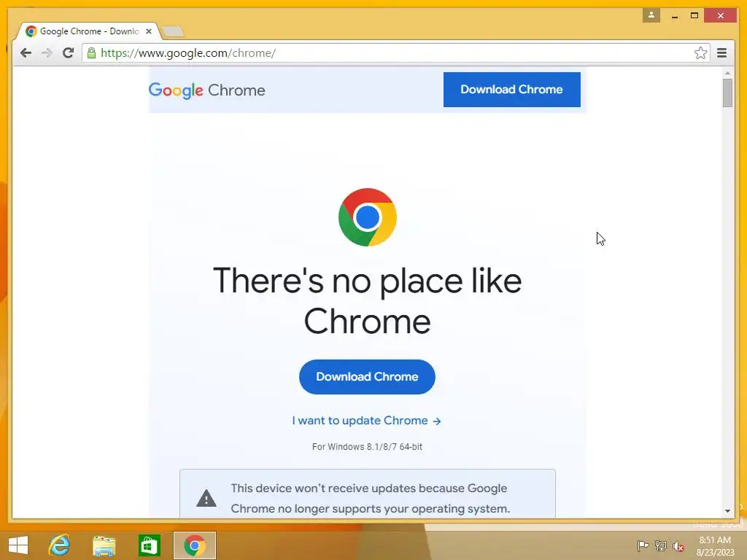Click the rounded Download Chrome button
The width and height of the screenshot is (747, 560).
367,377
